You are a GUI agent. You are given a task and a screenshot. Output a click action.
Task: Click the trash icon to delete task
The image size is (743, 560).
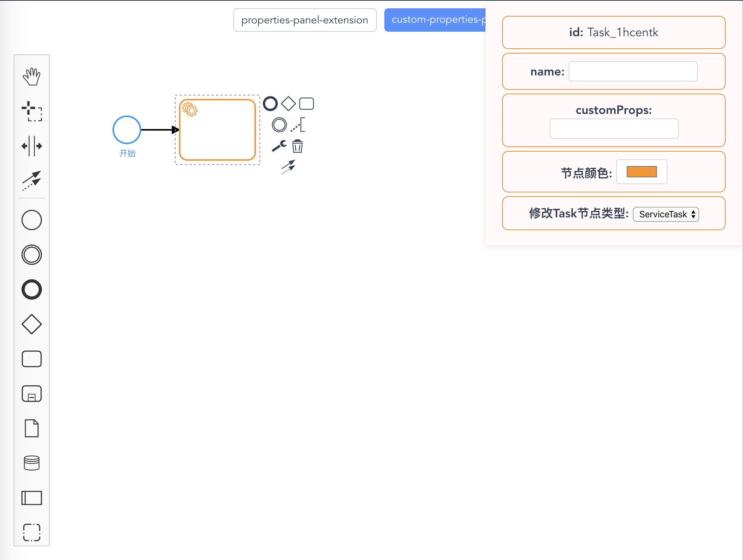click(298, 146)
